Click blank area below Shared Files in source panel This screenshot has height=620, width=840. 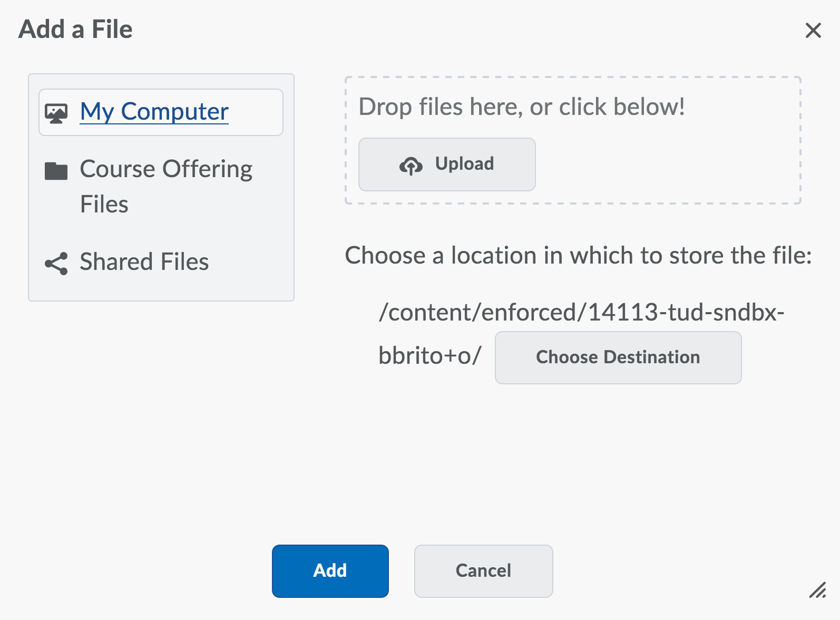[x=161, y=289]
